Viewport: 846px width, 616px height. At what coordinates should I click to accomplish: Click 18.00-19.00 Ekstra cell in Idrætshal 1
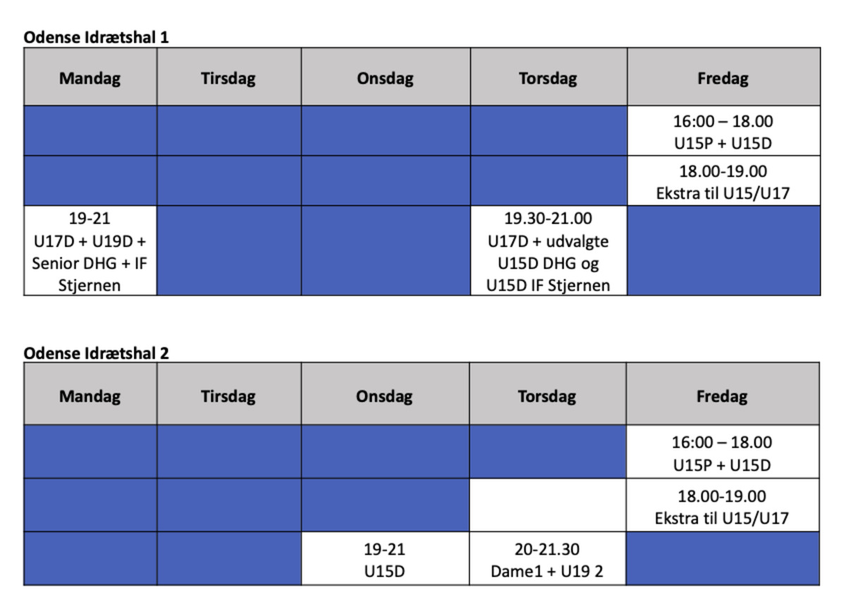(x=723, y=180)
